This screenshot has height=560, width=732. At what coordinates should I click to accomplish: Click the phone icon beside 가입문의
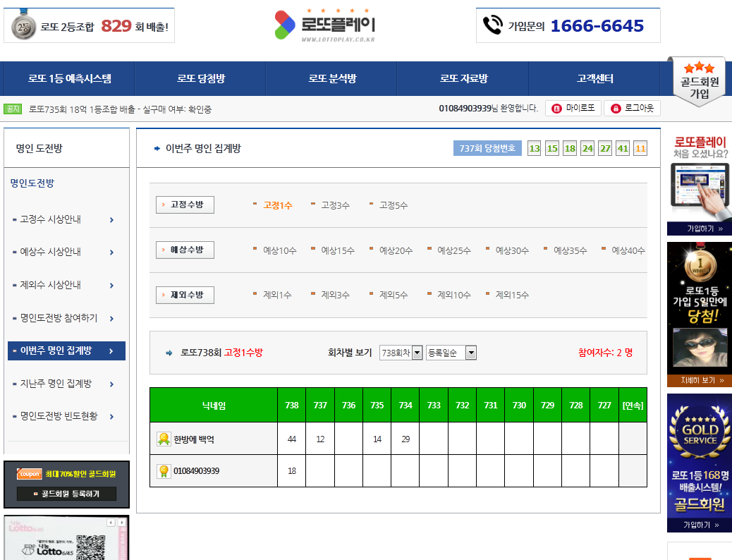(492, 25)
